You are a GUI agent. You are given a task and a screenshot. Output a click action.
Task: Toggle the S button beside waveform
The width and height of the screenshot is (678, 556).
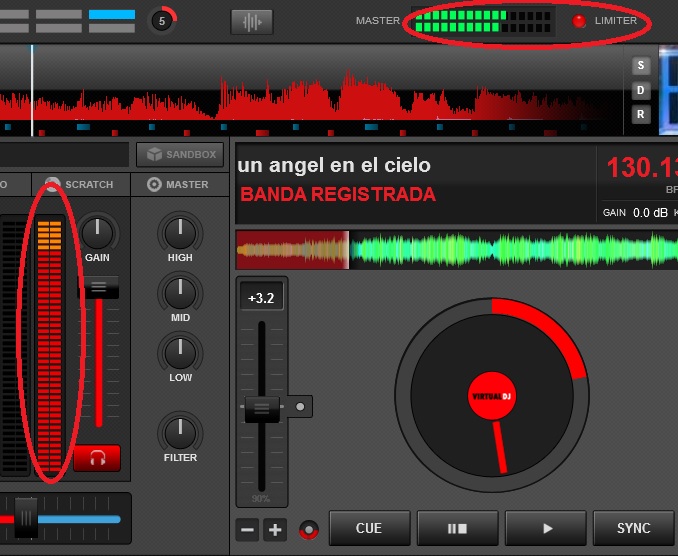pos(641,66)
